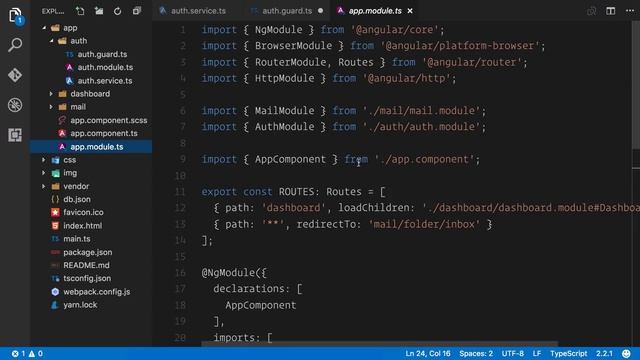Open auth.service.ts in file tree
640x360 pixels.
pos(104,81)
